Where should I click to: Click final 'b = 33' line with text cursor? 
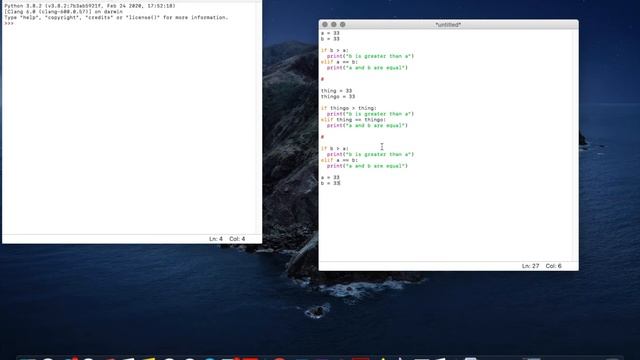click(x=330, y=183)
